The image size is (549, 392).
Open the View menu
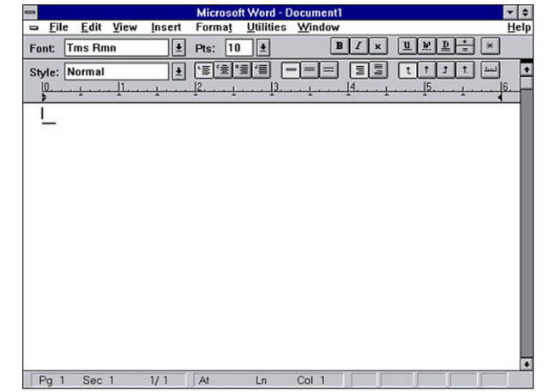[x=124, y=27]
